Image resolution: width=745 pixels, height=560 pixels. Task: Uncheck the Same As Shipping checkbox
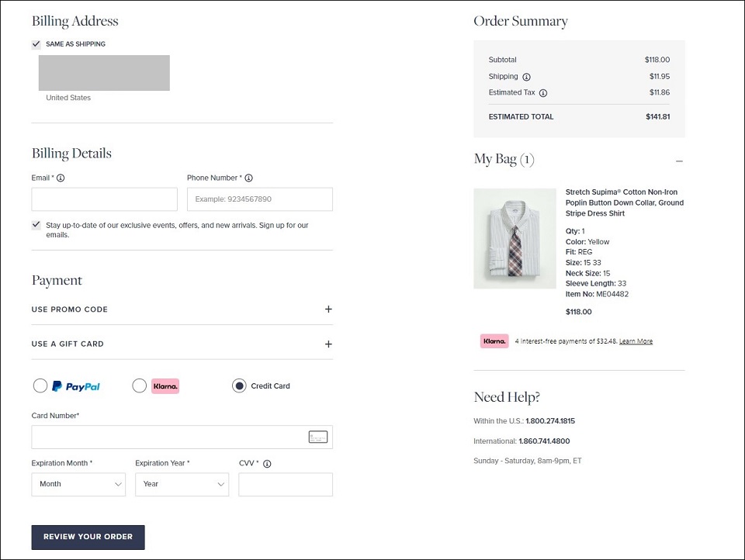point(36,44)
